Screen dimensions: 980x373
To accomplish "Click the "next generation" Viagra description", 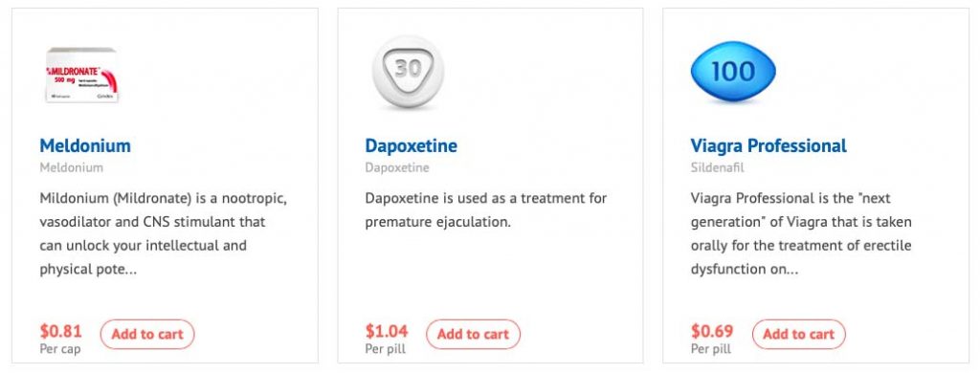I will click(x=801, y=234).
